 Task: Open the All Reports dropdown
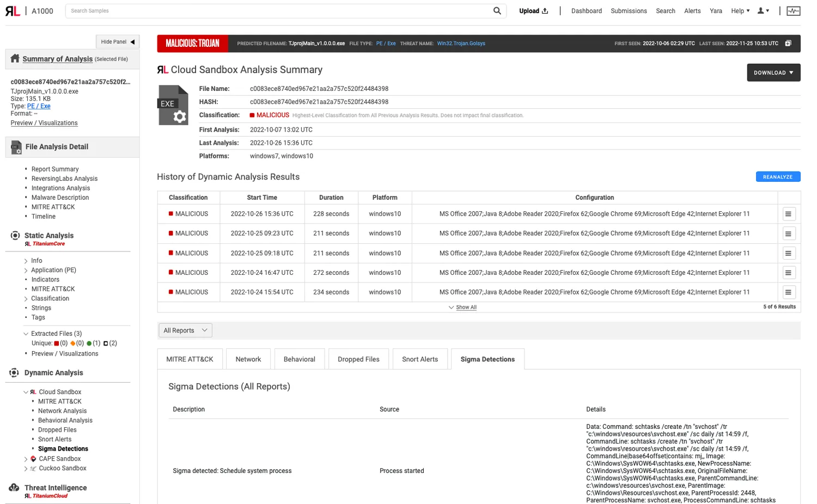coord(185,330)
